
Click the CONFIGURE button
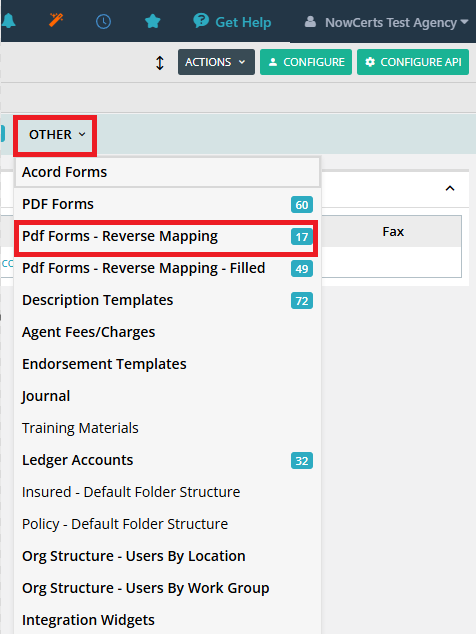point(306,62)
